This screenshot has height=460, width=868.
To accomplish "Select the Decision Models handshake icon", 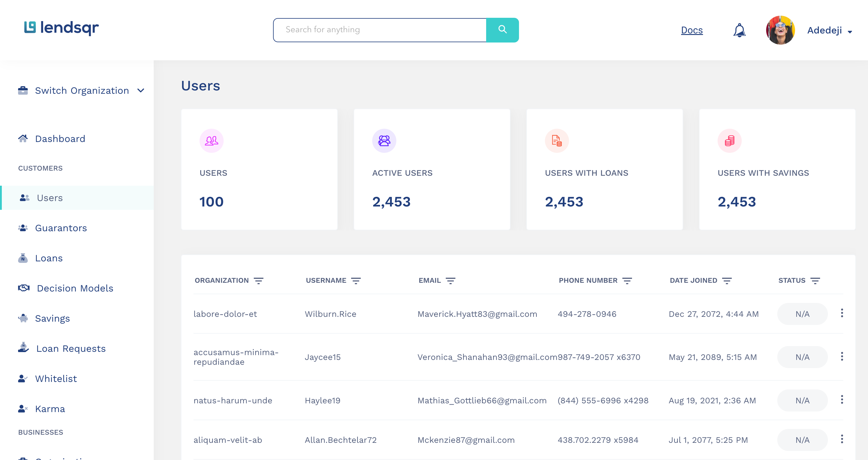I will [23, 288].
